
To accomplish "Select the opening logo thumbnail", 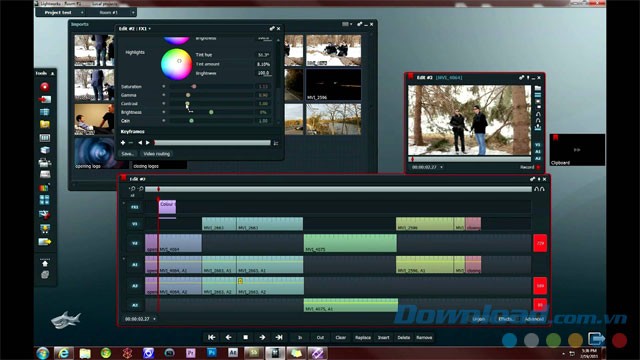I will pos(95,153).
